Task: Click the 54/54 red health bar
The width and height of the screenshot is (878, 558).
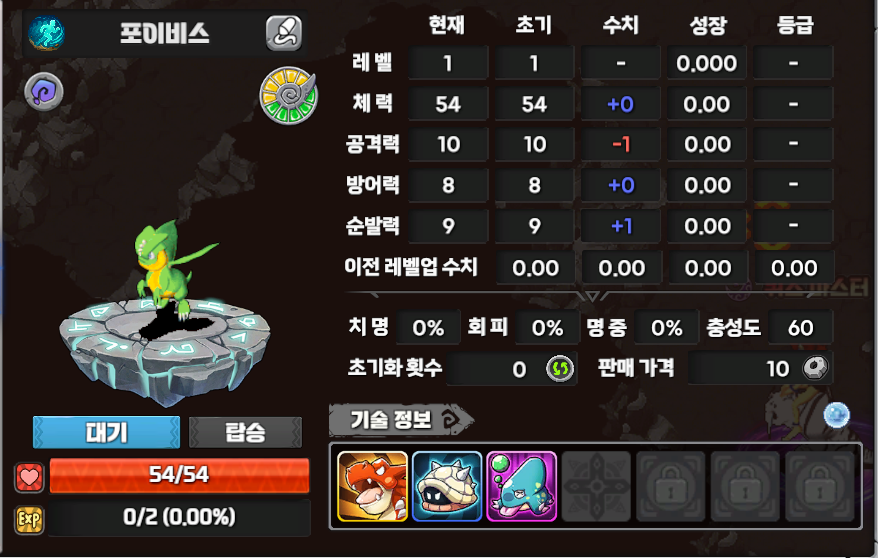Action: pos(179,475)
